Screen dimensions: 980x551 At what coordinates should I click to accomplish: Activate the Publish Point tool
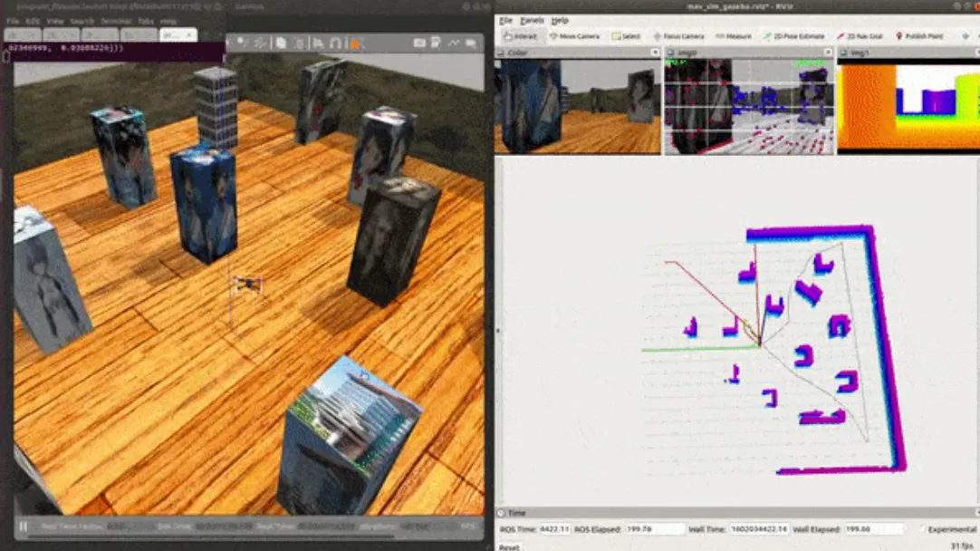coord(919,36)
